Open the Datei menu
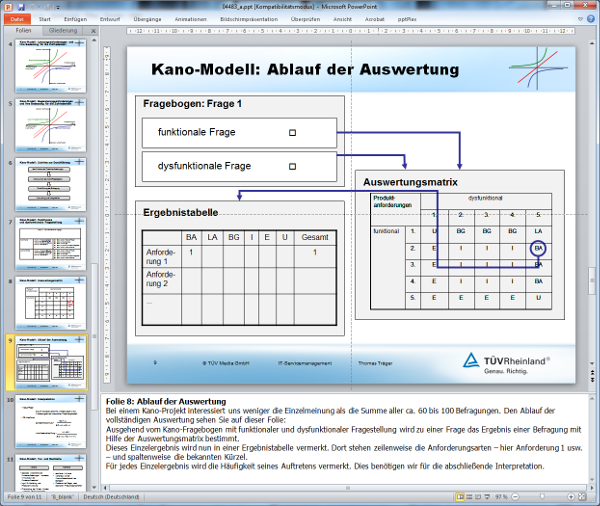Screen dimensions: 600x506 [x=17, y=18]
